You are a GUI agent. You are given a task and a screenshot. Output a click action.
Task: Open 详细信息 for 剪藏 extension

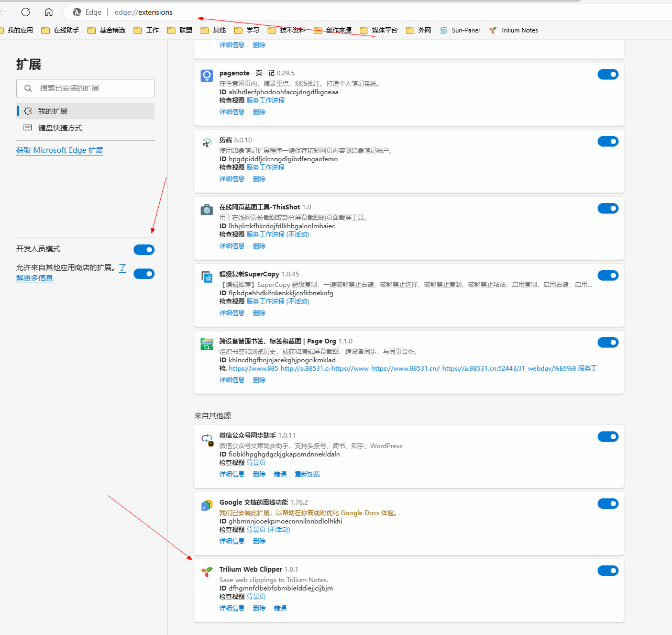[232, 179]
